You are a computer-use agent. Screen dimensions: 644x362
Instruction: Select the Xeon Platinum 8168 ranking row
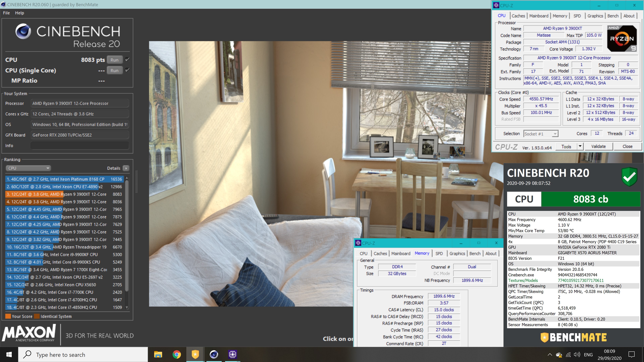[x=64, y=179]
